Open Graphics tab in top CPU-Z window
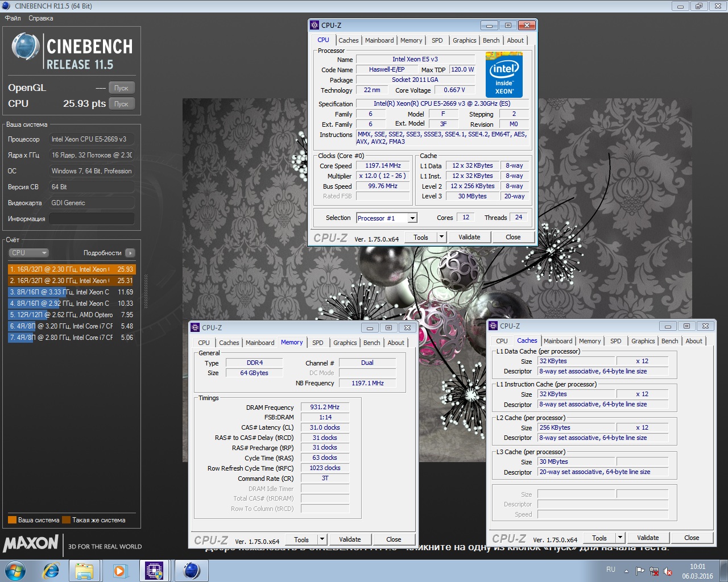 pyautogui.click(x=465, y=40)
